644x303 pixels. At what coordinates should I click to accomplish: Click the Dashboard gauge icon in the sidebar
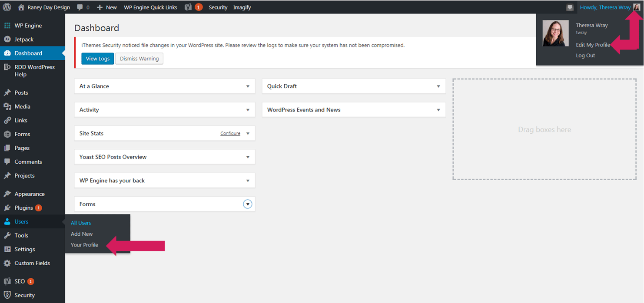point(7,53)
